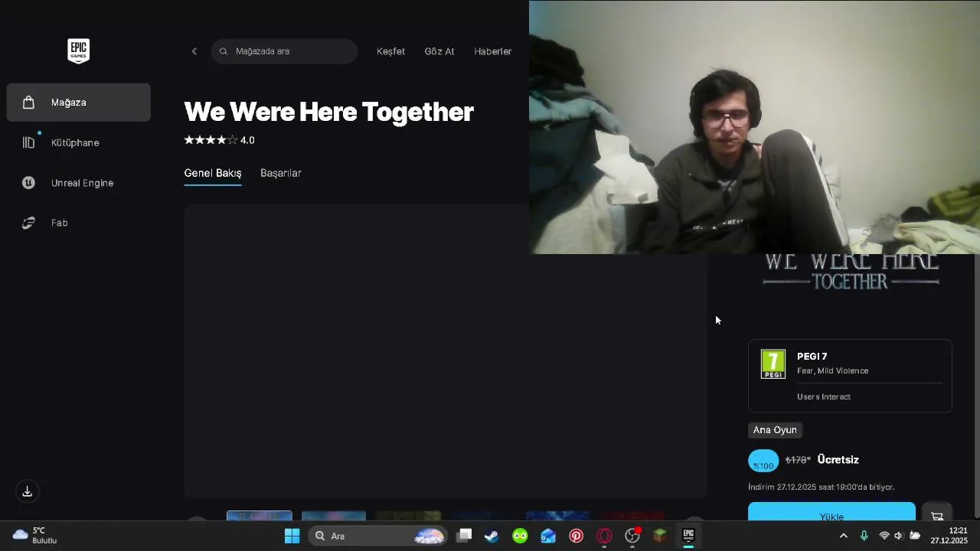
Task: Click the We Were Here Together title
Action: [x=328, y=112]
